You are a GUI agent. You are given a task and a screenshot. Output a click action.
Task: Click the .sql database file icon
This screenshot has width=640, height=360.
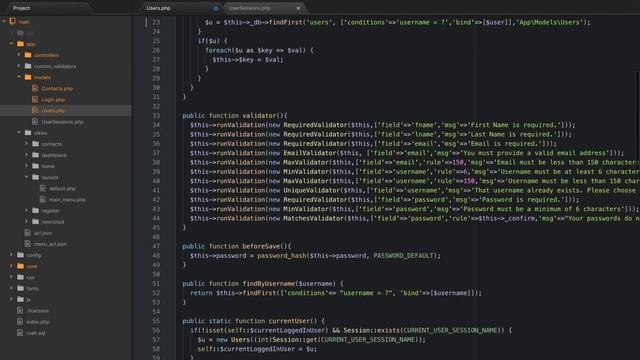coord(20,333)
